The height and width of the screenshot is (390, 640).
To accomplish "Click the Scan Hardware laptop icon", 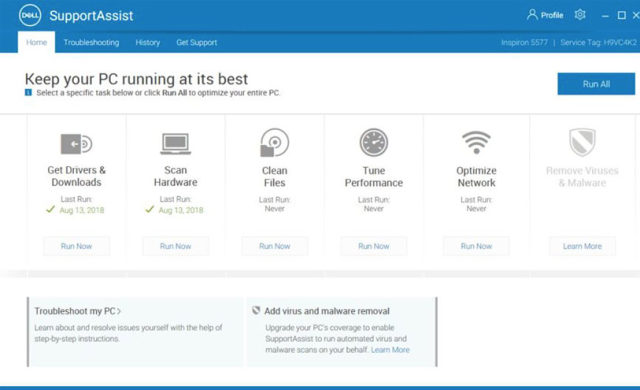I will click(x=176, y=144).
